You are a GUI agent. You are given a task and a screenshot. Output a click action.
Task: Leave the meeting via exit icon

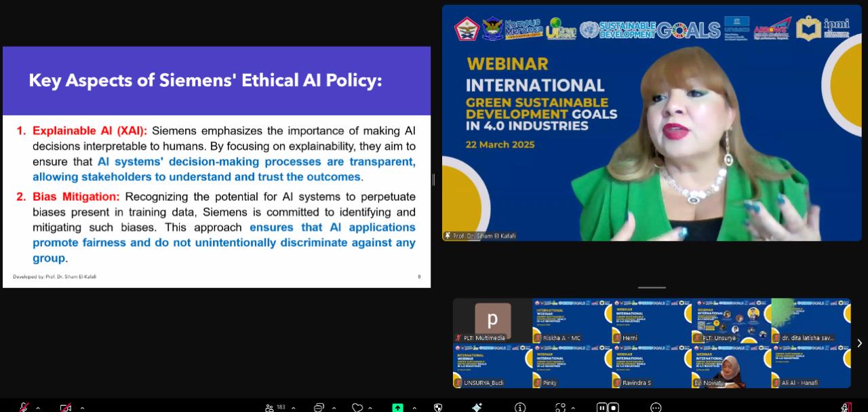point(846,407)
